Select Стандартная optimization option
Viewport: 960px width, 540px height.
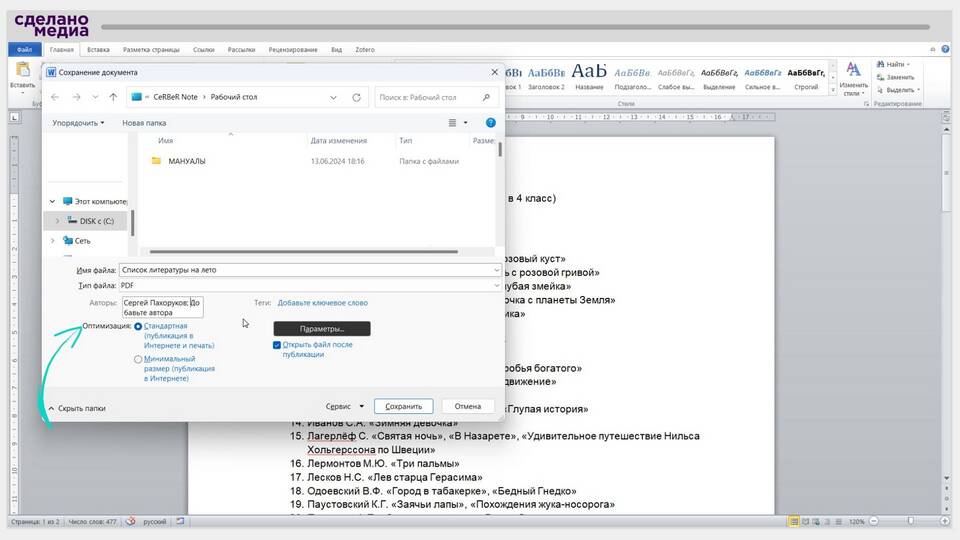coord(139,326)
